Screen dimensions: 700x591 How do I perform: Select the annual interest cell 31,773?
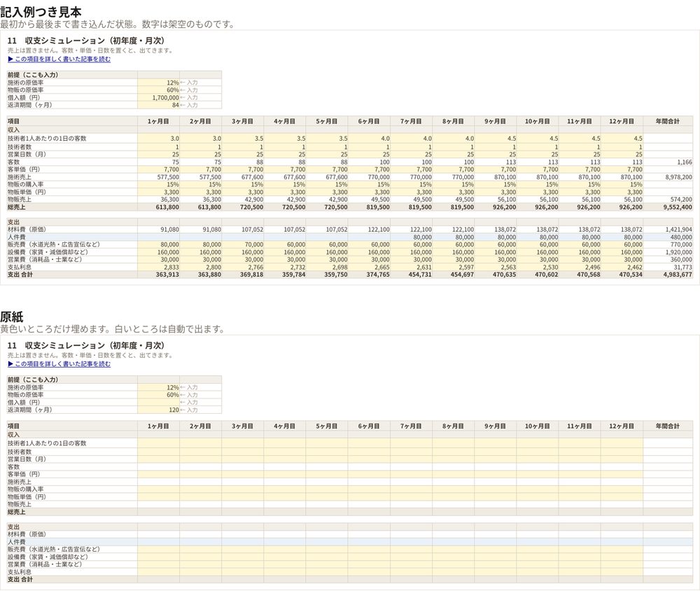(668, 267)
